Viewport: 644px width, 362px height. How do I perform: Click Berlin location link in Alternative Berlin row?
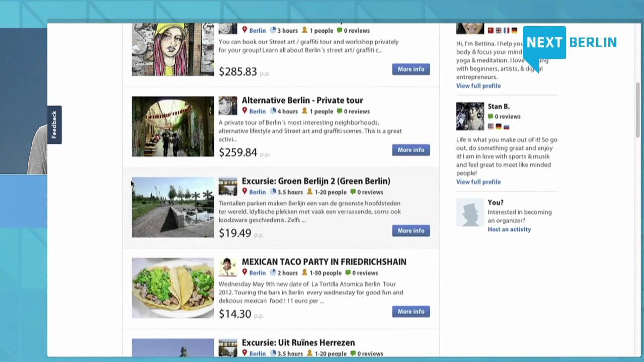click(257, 112)
